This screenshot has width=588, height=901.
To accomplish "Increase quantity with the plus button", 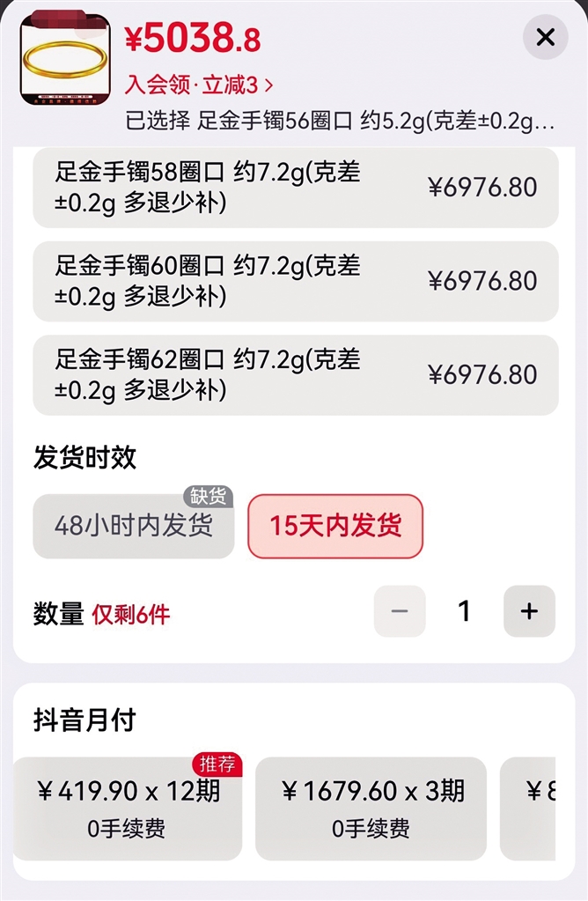I will click(529, 611).
